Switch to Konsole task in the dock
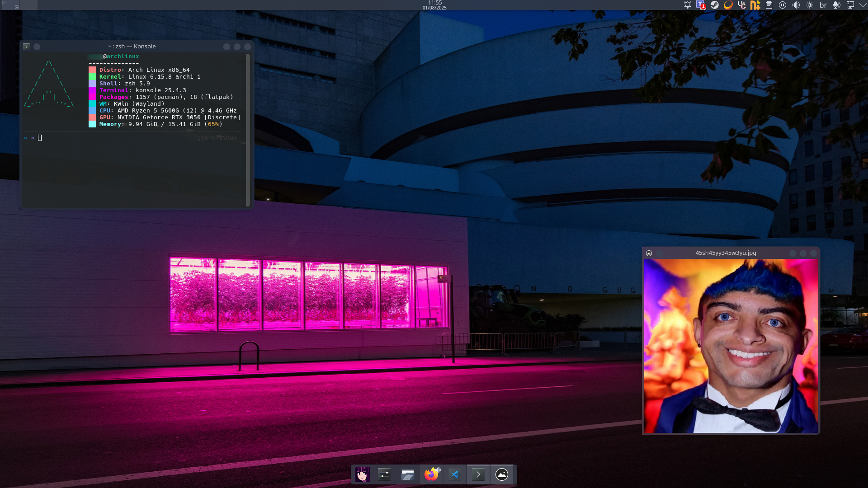This screenshot has width=868, height=488. (478, 474)
